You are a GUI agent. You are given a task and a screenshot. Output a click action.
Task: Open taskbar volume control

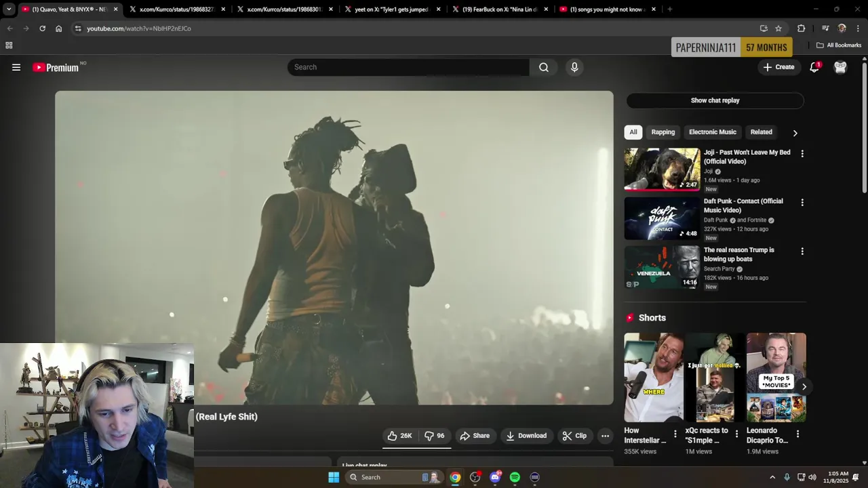click(812, 477)
